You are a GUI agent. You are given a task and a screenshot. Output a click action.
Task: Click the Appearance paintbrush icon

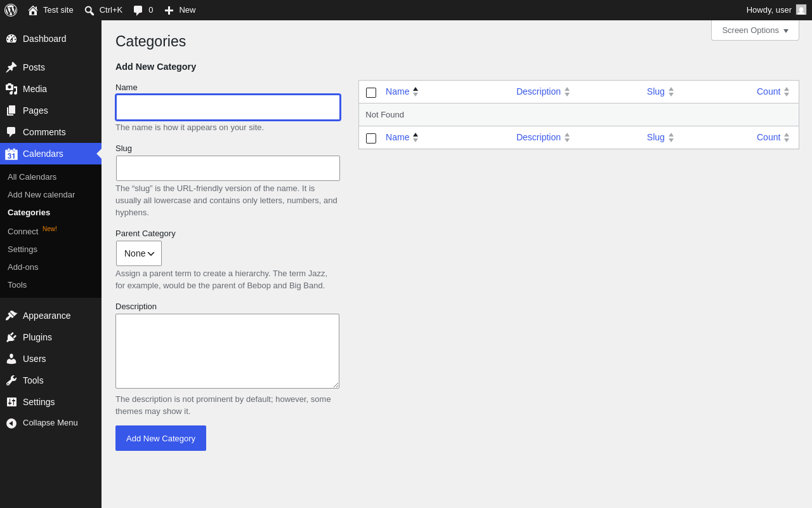[11, 316]
